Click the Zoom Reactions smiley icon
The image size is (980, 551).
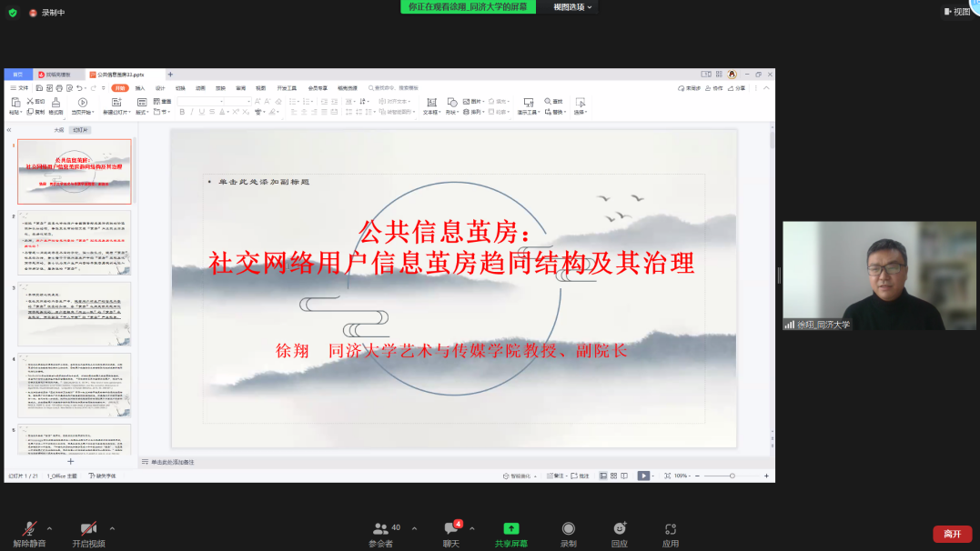[x=620, y=528]
